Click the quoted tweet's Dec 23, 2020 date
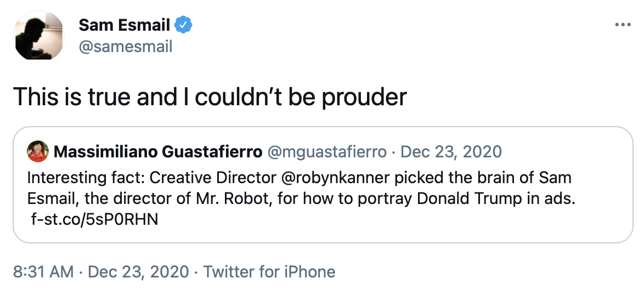 coord(451,152)
